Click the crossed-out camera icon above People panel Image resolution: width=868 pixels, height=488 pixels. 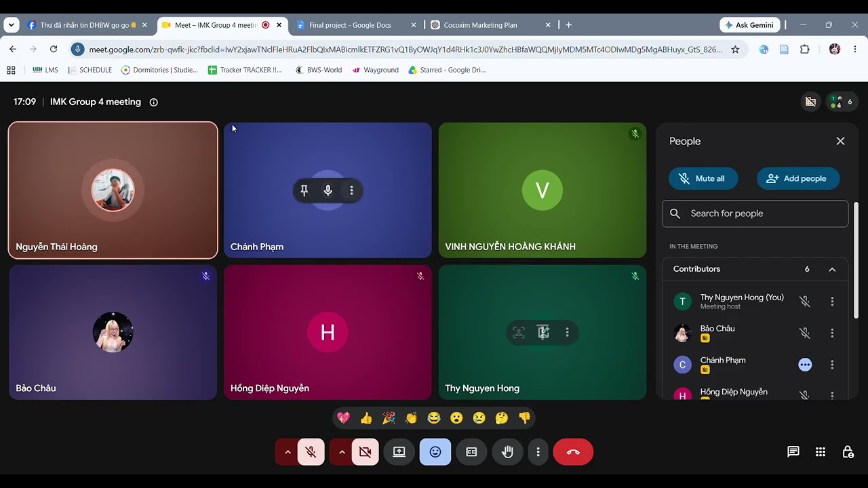coord(810,102)
